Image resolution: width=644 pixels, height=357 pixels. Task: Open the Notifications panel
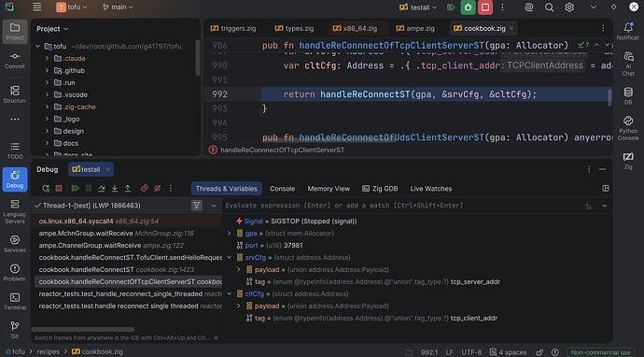(628, 31)
